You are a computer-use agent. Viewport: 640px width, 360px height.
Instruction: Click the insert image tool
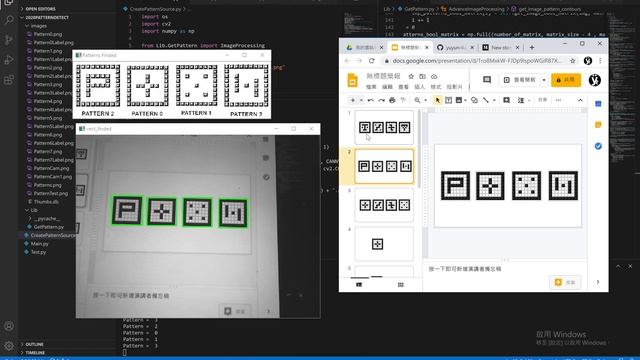coord(459,100)
